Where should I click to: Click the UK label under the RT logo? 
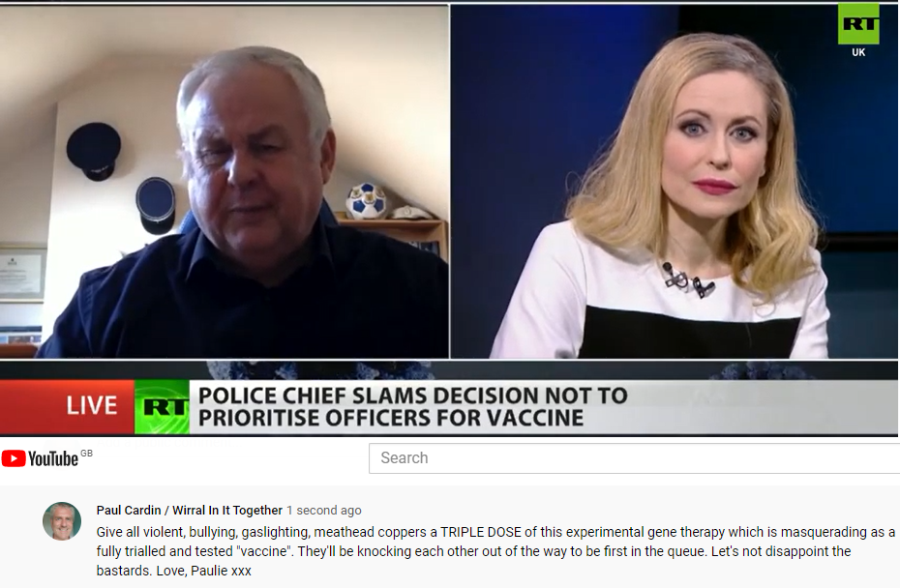(858, 52)
